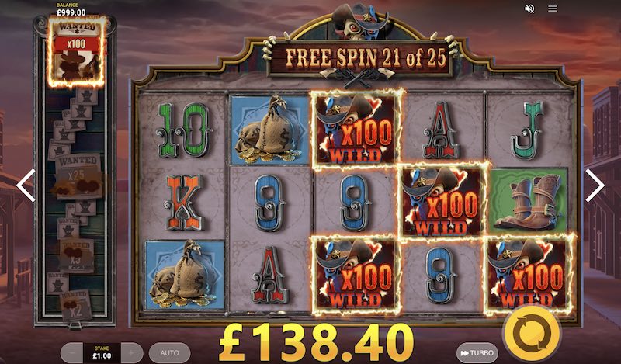The image size is (621, 364).
Task: Decrease stake with minus button
Action: [71, 352]
